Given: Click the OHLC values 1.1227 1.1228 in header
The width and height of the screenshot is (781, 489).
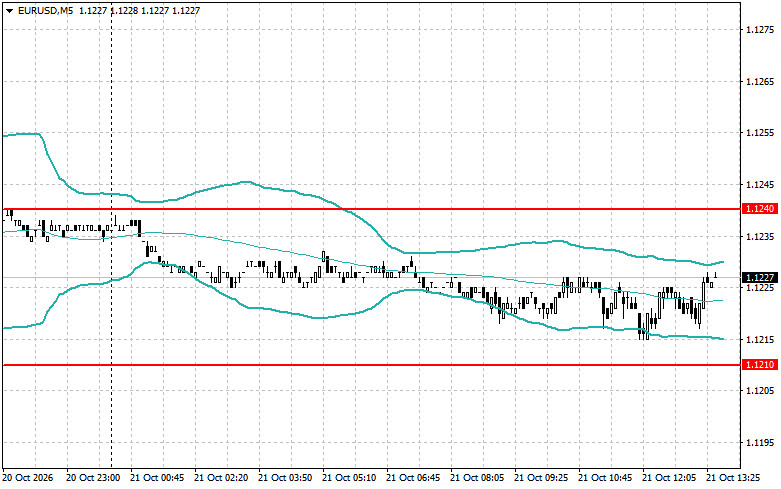Looking at the screenshot, I should pos(107,10).
